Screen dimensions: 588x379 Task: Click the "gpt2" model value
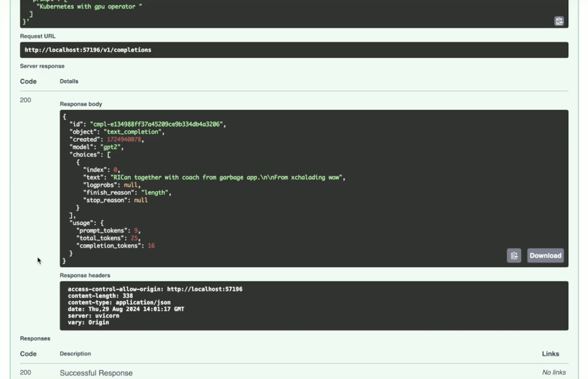[110, 147]
